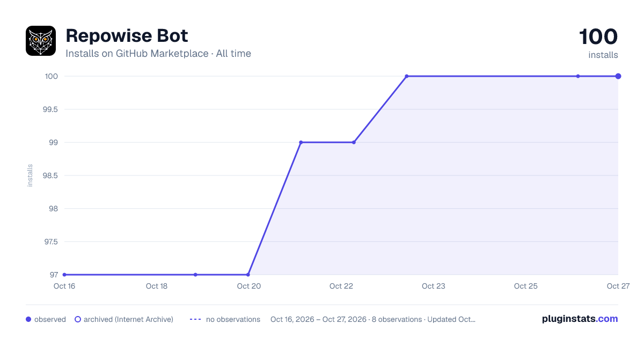Click the Oct 25 x-axis label
644x338 pixels.
click(526, 286)
